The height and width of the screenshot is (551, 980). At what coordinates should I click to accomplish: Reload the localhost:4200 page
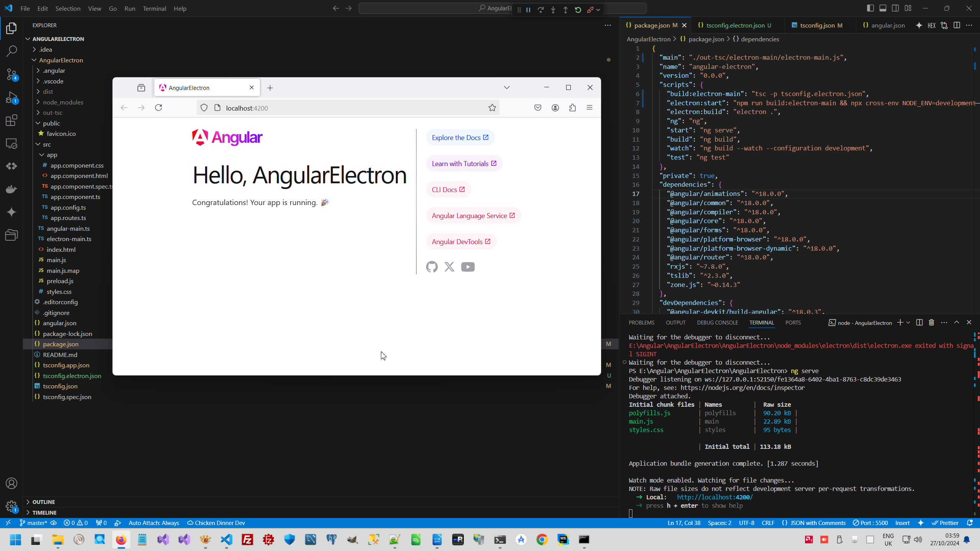coord(158,108)
